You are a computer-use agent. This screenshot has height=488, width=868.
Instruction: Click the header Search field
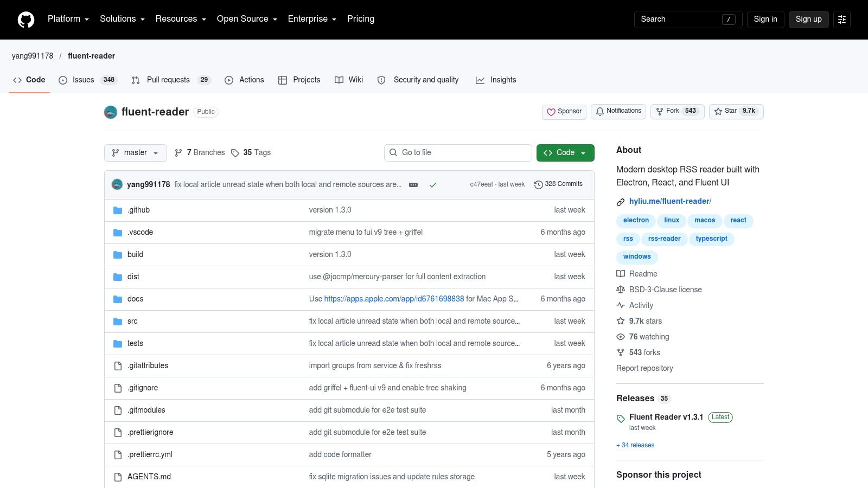point(688,20)
